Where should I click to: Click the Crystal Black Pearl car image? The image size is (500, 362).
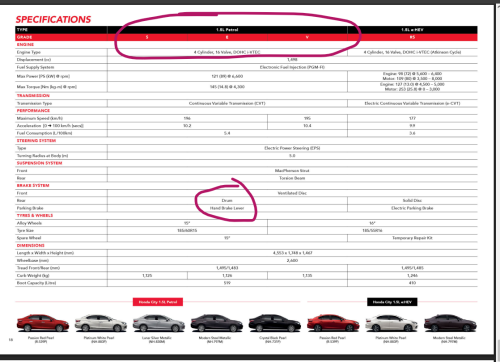[x=275, y=323]
